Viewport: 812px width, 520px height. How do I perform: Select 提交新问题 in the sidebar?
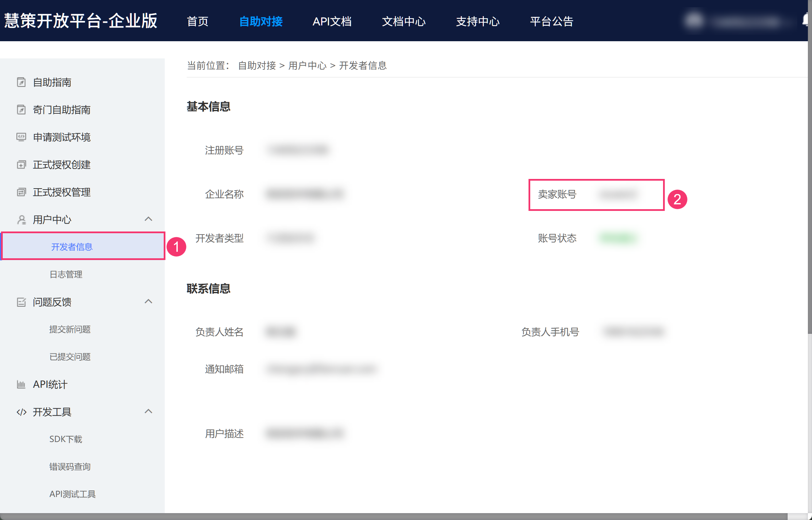(x=70, y=329)
